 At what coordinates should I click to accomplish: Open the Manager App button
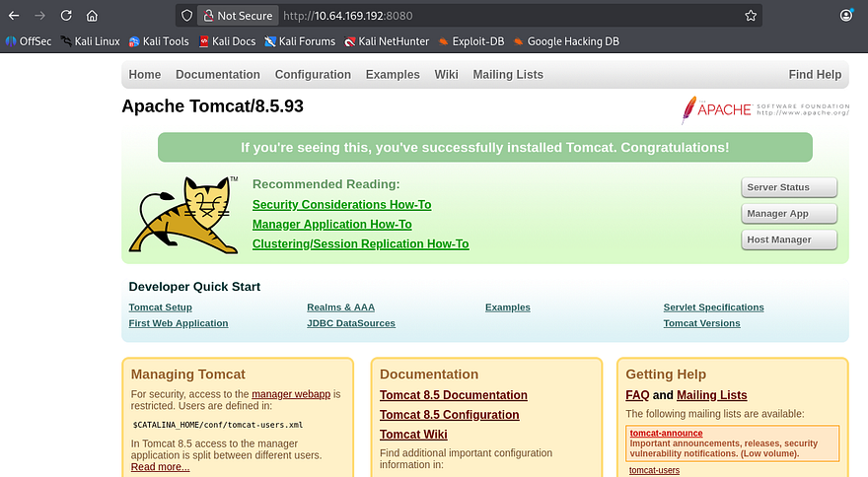point(789,214)
